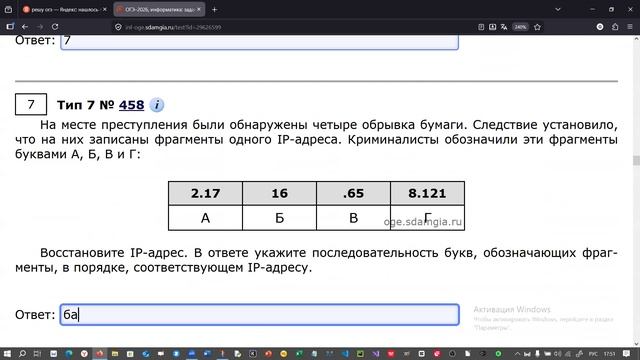Go back to previous page

click(x=25, y=27)
